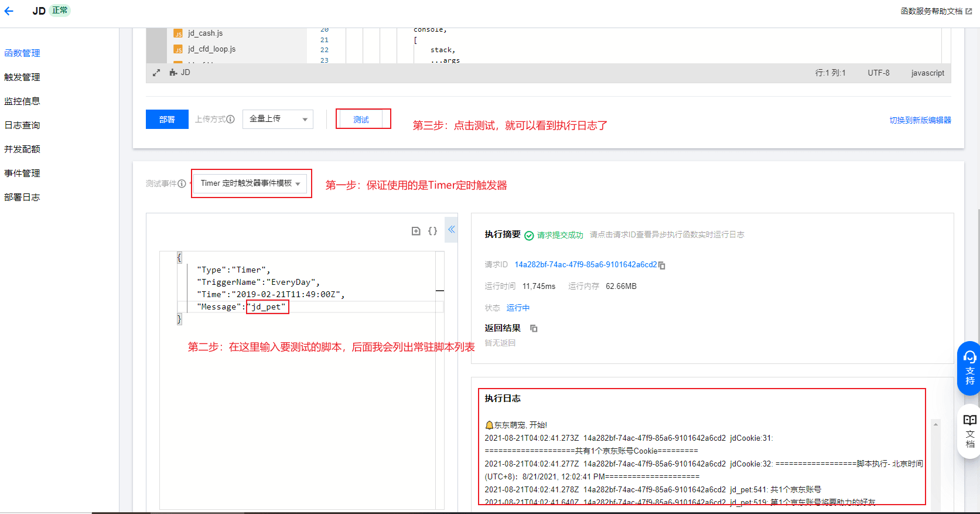This screenshot has height=514, width=980.
Task: Fold the JSON object at opening brace
Action: pos(179,257)
